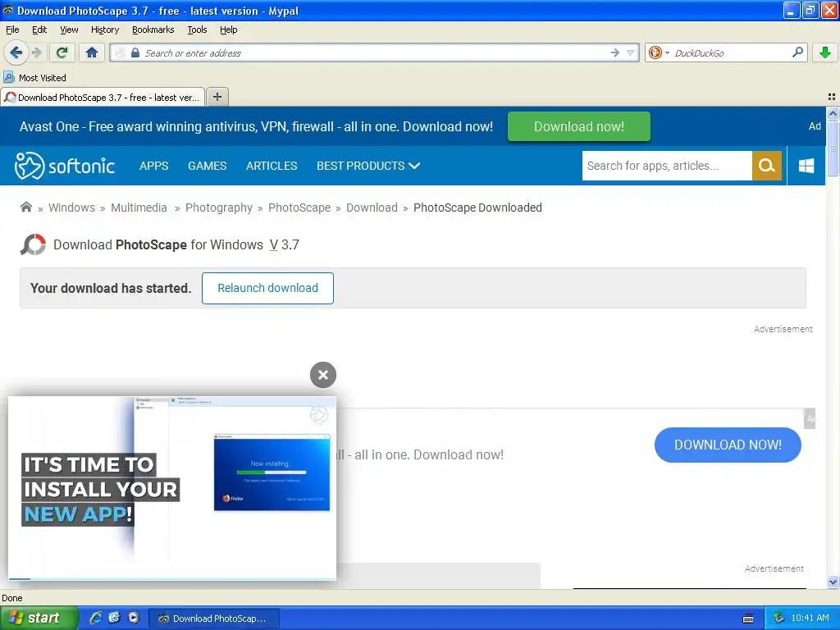Go to Home via the house icon
Image resolution: width=840 pixels, height=630 pixels.
coord(92,52)
